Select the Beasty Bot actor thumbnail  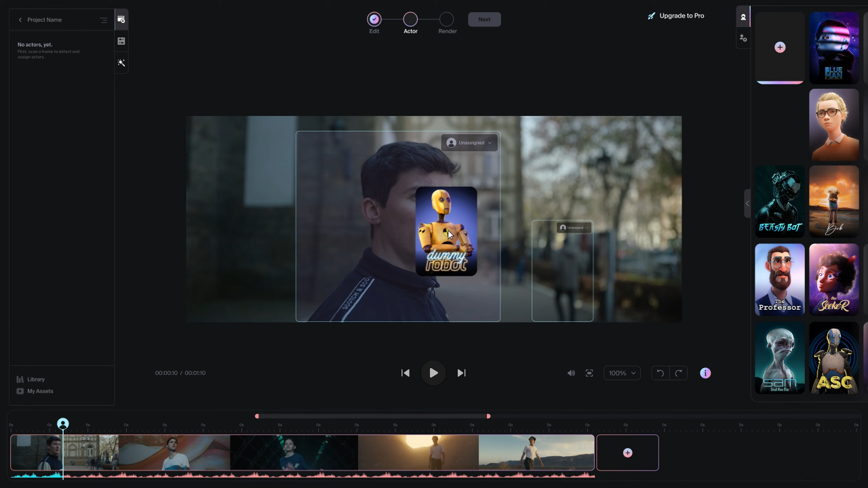pos(780,201)
